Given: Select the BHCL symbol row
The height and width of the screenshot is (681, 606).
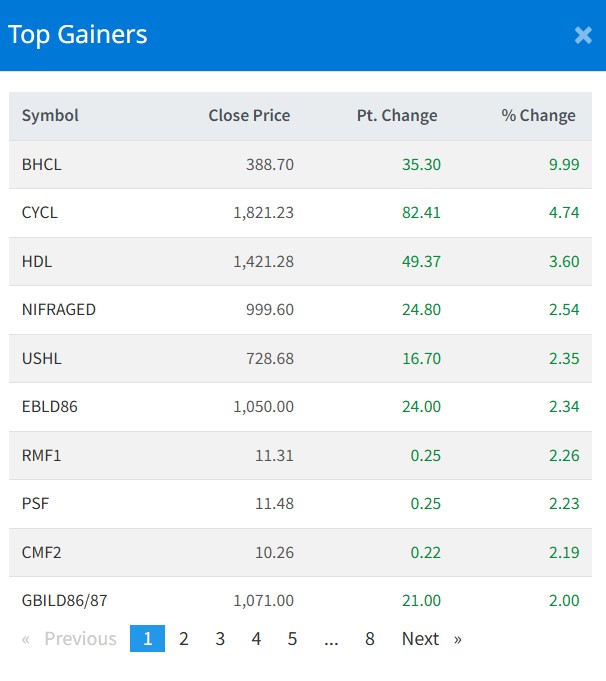Looking at the screenshot, I should click(42, 164).
